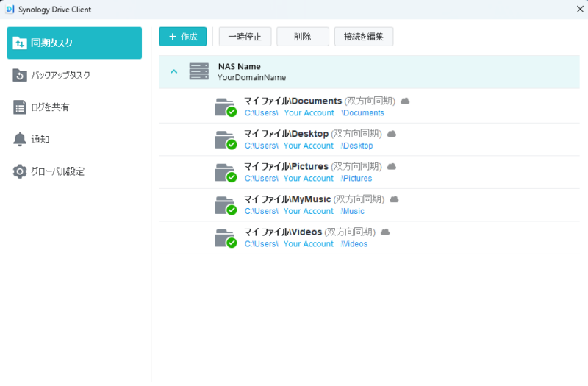Click the cloud icon on MyMusic task

pyautogui.click(x=394, y=199)
